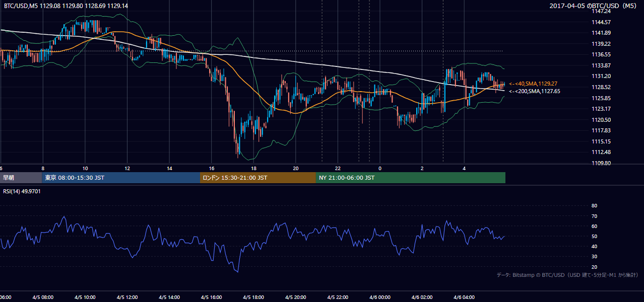Select the 1141.89 price axis label

602,33
